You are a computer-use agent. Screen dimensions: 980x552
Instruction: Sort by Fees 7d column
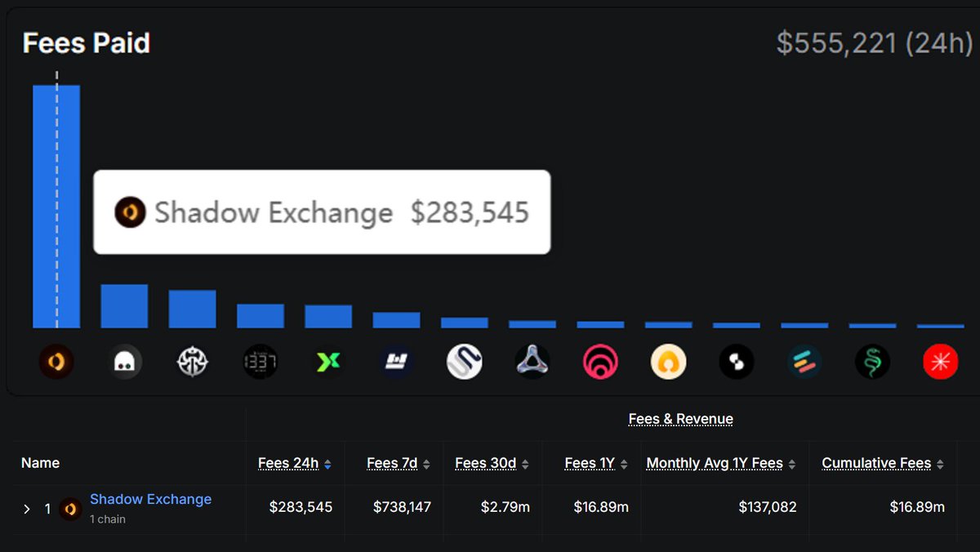coord(398,463)
